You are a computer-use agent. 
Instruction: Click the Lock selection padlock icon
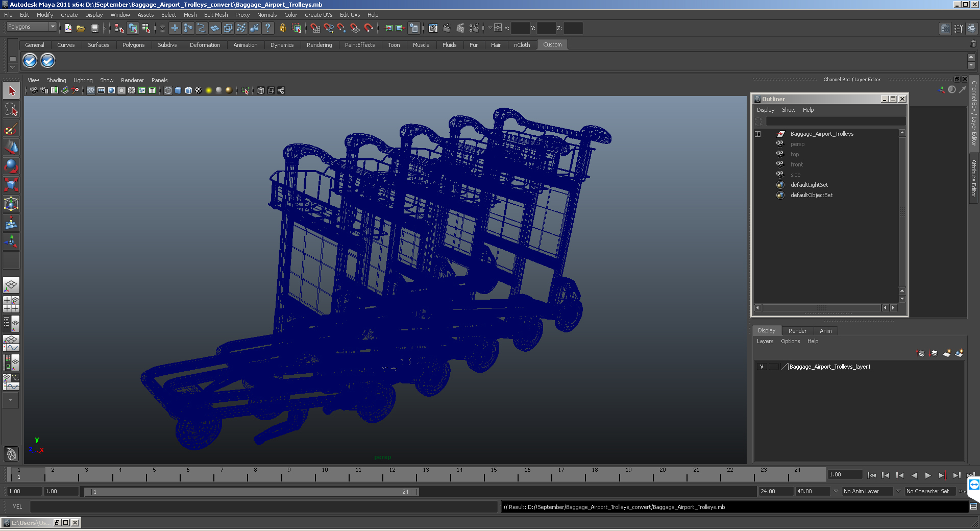[x=282, y=28]
